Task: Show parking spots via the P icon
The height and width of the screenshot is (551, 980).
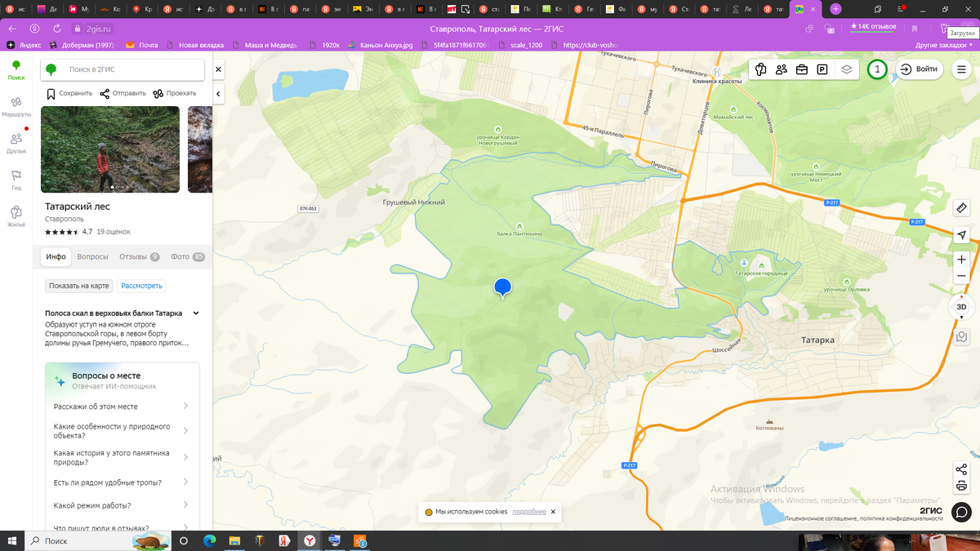Action: [x=822, y=69]
